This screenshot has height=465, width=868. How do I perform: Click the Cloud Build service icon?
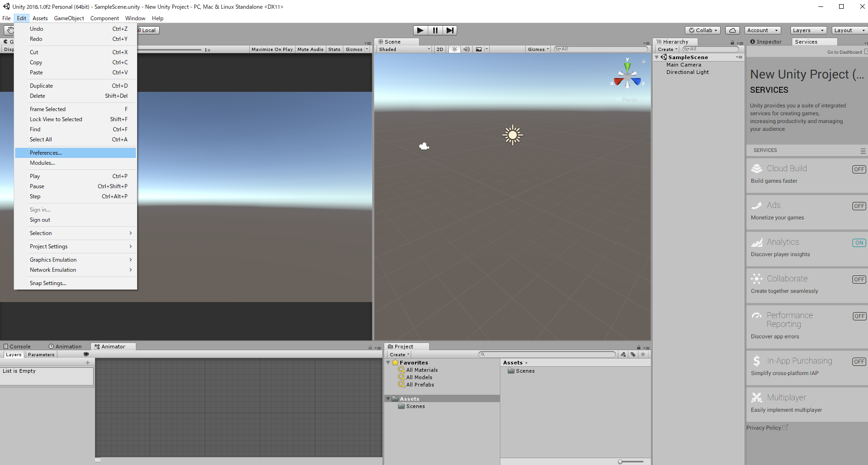756,168
